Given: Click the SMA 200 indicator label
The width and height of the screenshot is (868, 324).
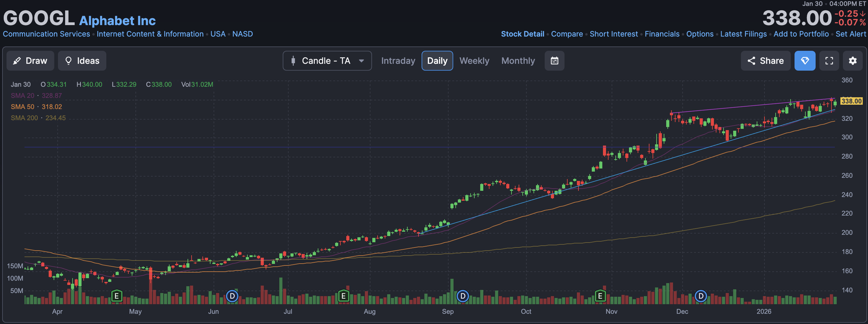Looking at the screenshot, I should tap(38, 118).
